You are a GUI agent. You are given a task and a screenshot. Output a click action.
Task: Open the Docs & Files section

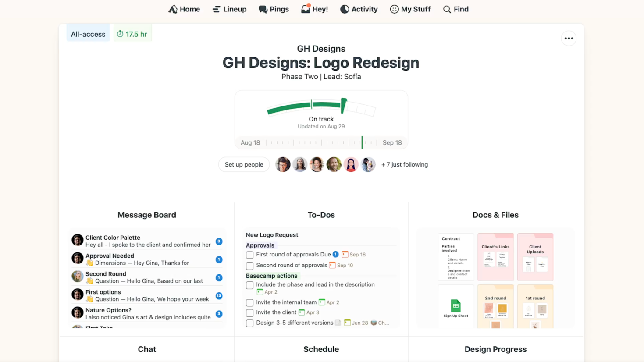tap(495, 215)
